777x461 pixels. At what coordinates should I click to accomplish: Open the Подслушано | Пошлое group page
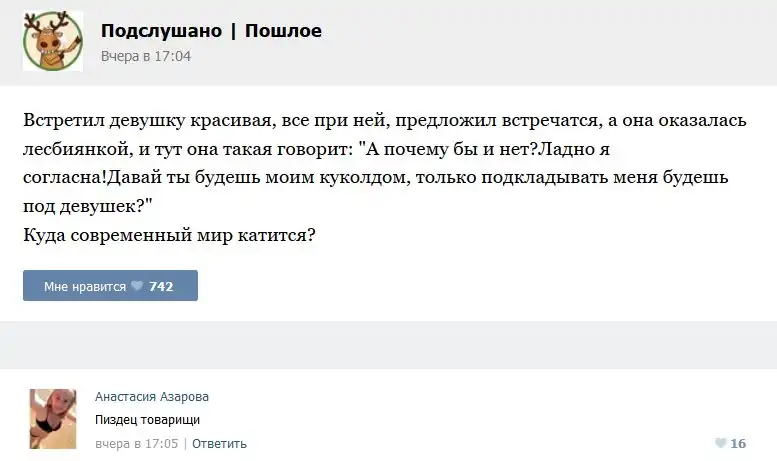pyautogui.click(x=211, y=31)
